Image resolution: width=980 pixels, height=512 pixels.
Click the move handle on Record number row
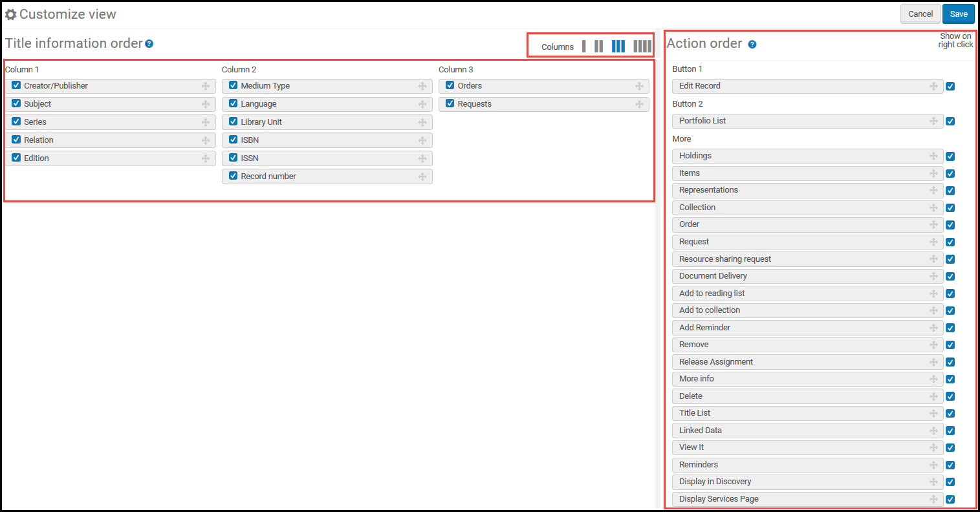click(422, 176)
